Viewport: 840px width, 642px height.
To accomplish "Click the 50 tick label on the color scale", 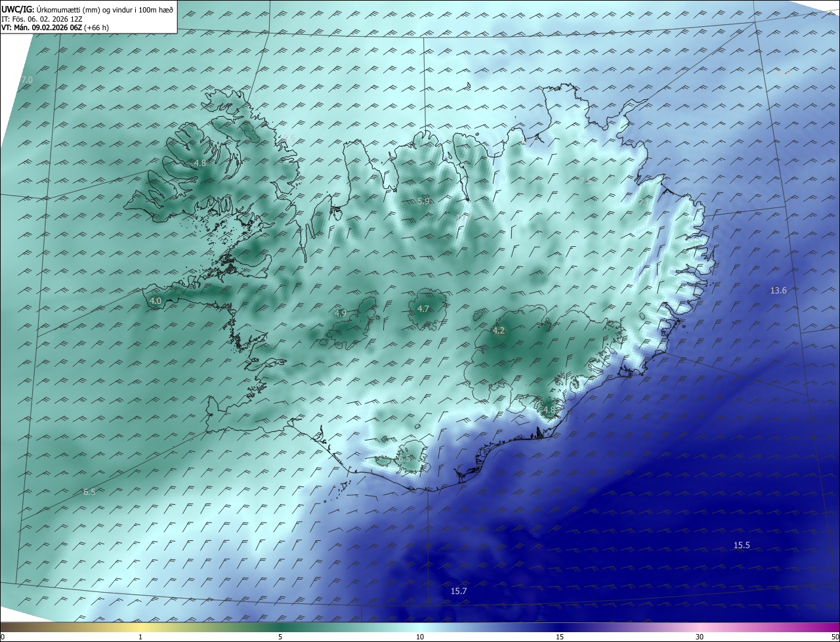I will [834, 637].
